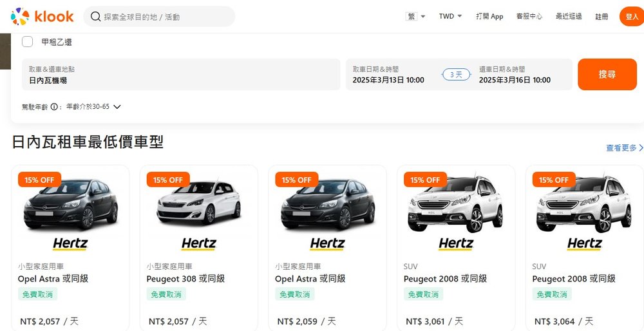This screenshot has height=331, width=644.
Task: Open the language 繁 dropdown
Action: click(416, 16)
